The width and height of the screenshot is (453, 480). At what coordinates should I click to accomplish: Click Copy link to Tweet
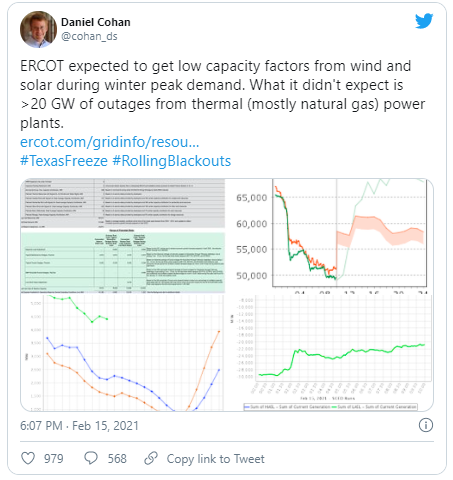coord(216,459)
